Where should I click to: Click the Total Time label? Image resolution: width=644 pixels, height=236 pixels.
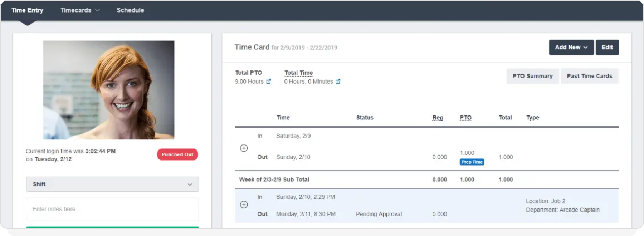[x=298, y=73]
